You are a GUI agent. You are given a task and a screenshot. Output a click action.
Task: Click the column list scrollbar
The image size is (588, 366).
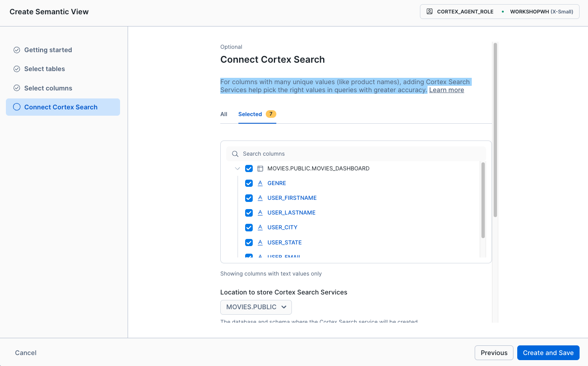pyautogui.click(x=483, y=200)
